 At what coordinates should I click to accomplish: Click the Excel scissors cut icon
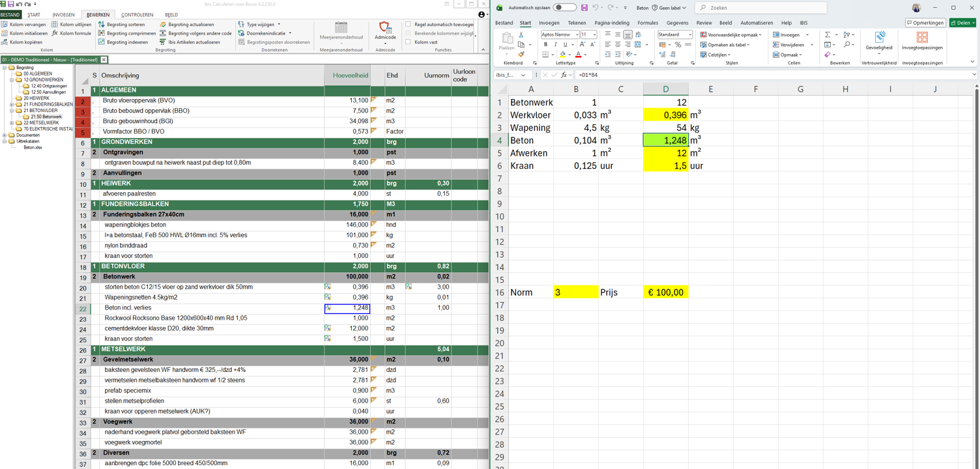521,35
